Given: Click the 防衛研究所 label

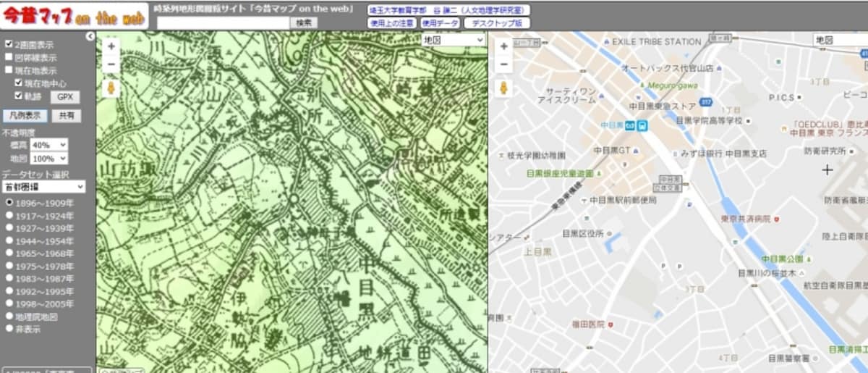Looking at the screenshot, I should (x=825, y=151).
